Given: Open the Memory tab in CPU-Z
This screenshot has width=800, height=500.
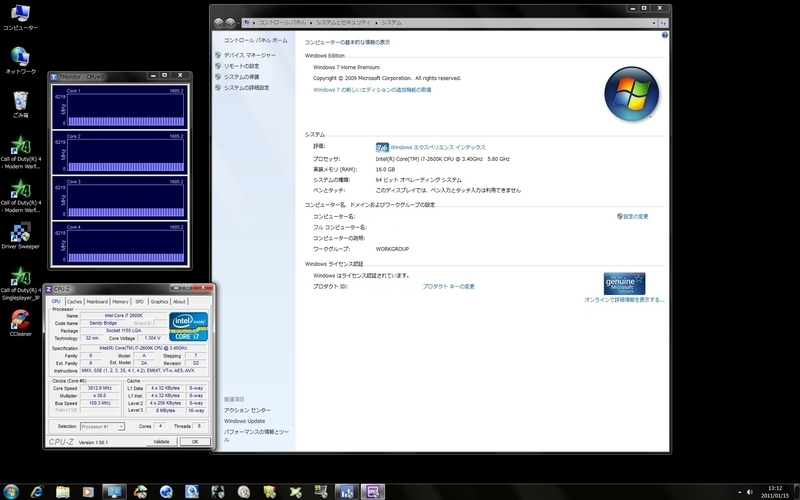Looking at the screenshot, I should (120, 302).
